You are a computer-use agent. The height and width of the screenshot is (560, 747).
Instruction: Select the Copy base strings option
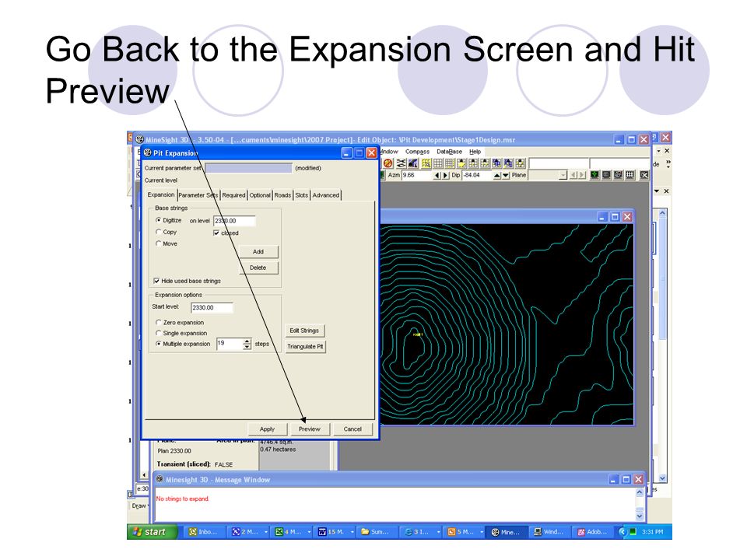click(x=158, y=232)
